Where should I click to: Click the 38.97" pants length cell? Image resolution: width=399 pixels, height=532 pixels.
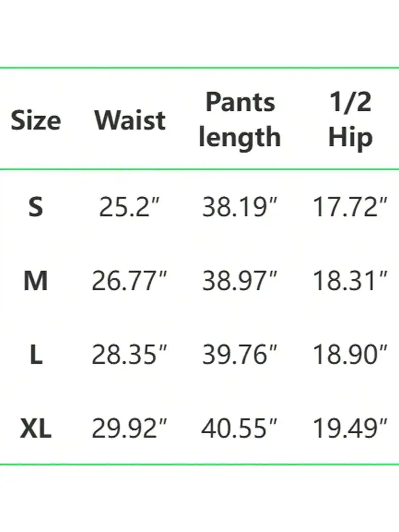coord(239,281)
